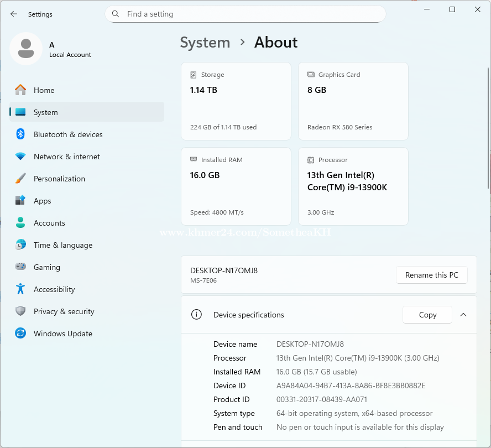Screen dimensions: 491x448
Task: Click System in the breadcrumb
Action: [x=205, y=43]
